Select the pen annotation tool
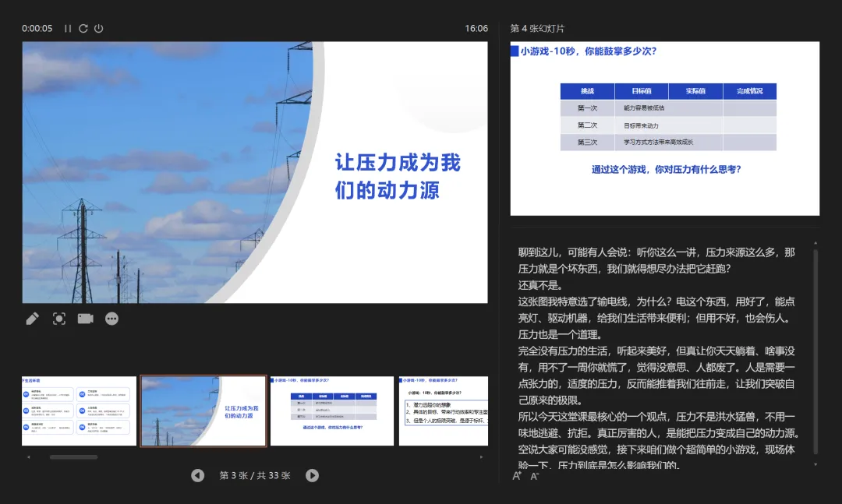 [32, 319]
